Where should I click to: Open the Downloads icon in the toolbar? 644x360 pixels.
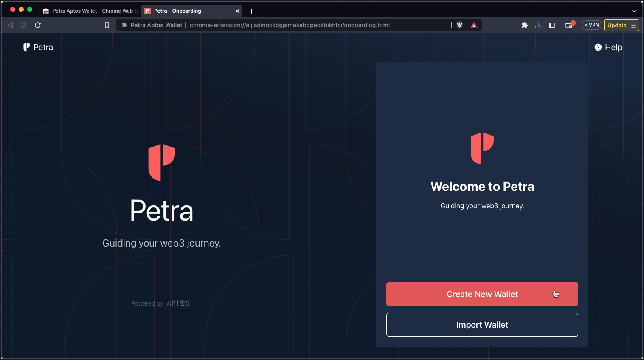538,25
